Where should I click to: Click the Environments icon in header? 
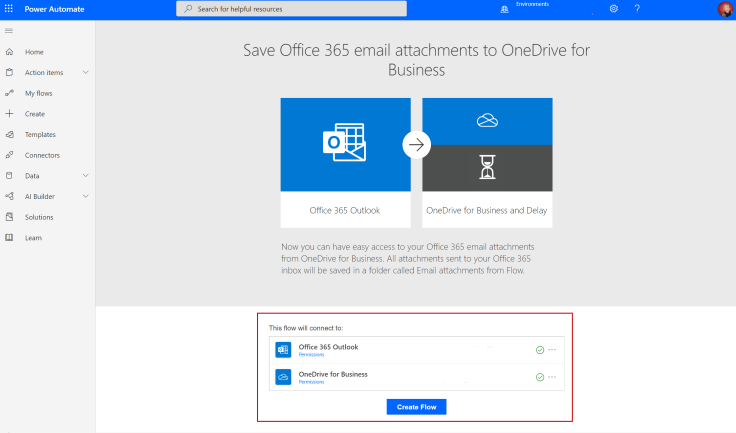[x=504, y=8]
